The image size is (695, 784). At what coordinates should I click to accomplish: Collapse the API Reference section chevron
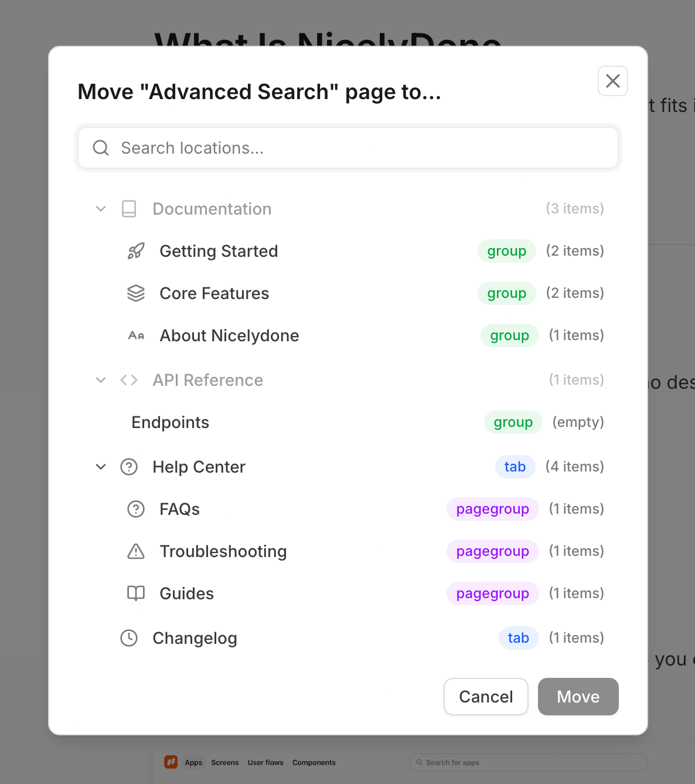101,380
